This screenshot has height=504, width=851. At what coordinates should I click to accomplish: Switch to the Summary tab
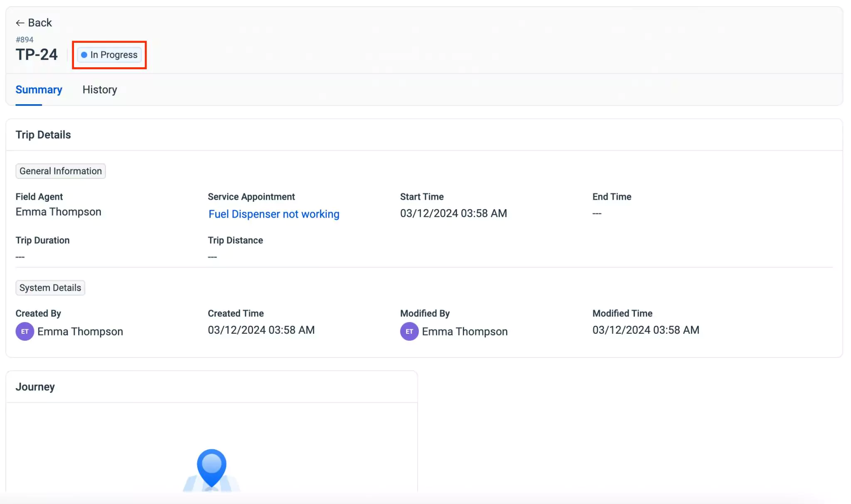coord(39,90)
